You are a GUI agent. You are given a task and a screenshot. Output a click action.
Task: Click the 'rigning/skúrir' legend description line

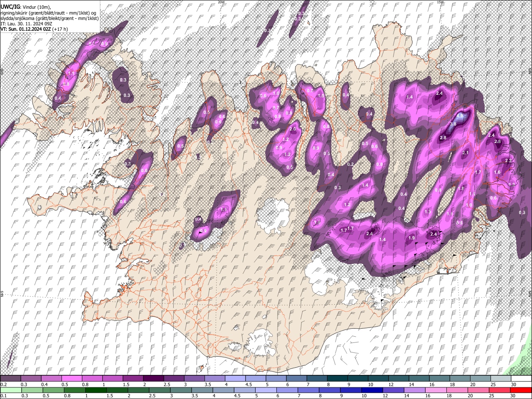click(x=49, y=13)
